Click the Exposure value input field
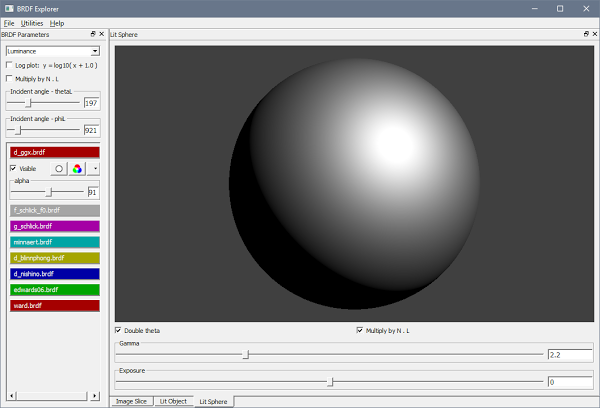 568,382
